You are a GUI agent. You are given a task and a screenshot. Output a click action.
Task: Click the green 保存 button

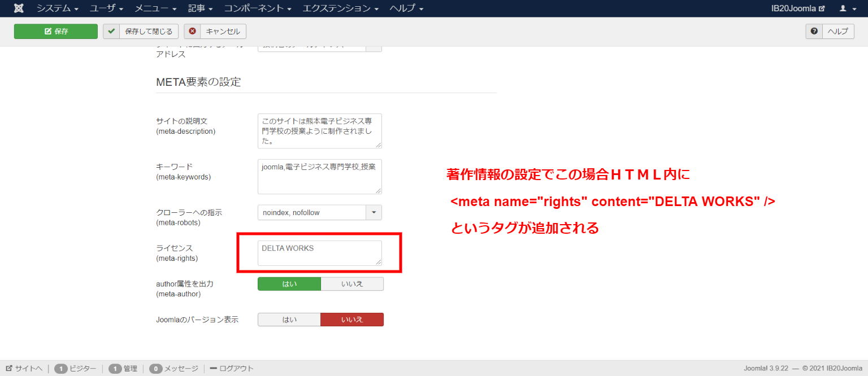[56, 32]
